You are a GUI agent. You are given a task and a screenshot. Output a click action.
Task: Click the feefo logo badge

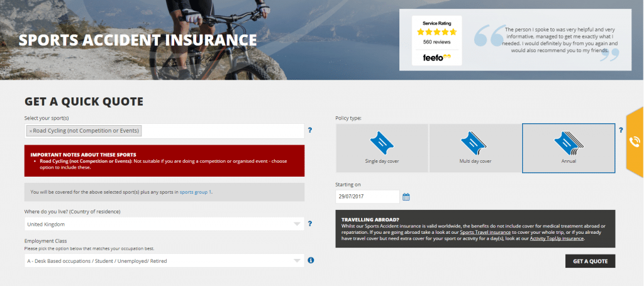click(x=436, y=58)
